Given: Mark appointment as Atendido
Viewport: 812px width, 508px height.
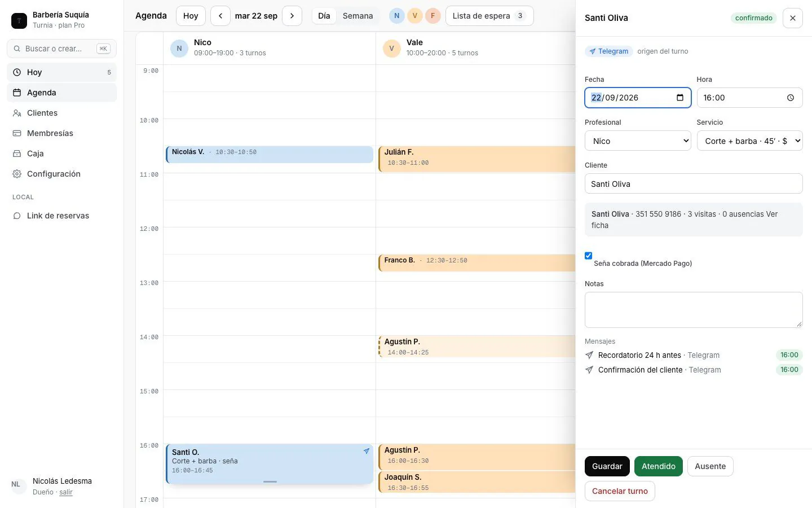Looking at the screenshot, I should pyautogui.click(x=659, y=466).
